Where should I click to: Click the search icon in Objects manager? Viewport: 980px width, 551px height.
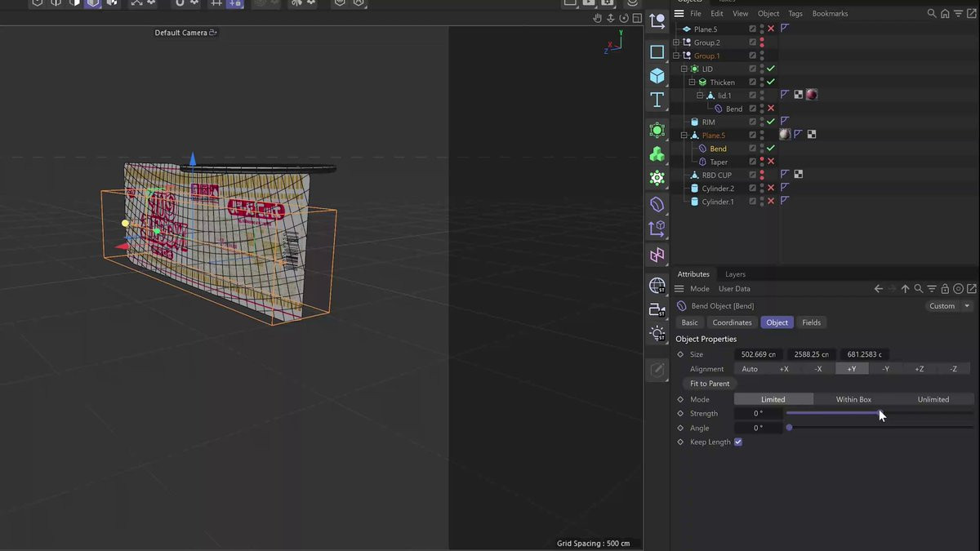click(x=931, y=14)
